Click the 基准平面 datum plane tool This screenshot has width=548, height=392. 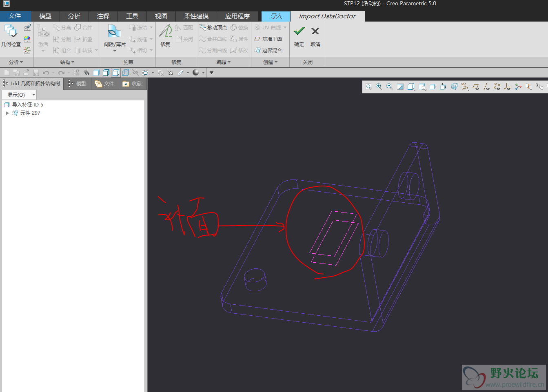point(268,39)
